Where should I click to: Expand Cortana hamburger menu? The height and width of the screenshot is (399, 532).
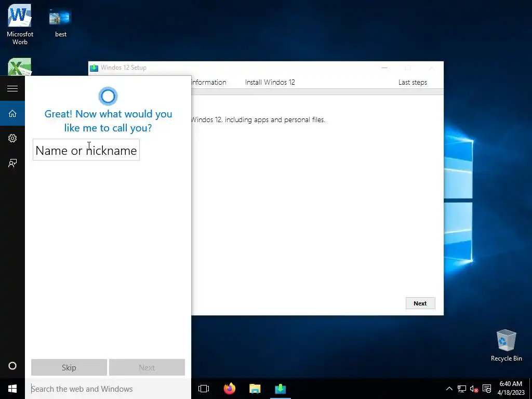[x=12, y=88]
